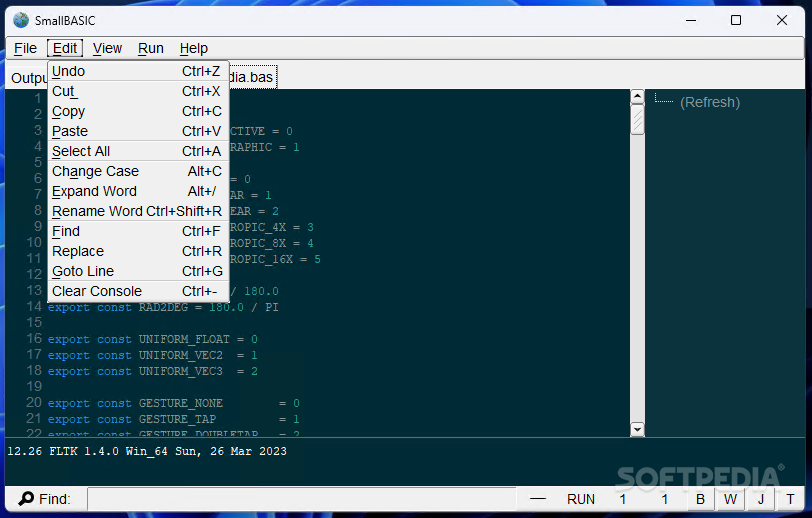This screenshot has width=812, height=518.
Task: Click line number 19 in gutter
Action: tap(34, 386)
